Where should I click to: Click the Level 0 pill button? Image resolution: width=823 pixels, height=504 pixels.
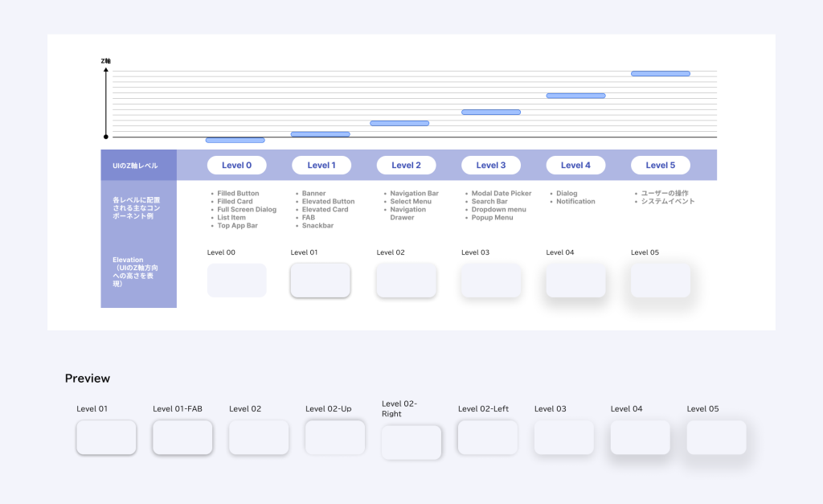point(236,166)
